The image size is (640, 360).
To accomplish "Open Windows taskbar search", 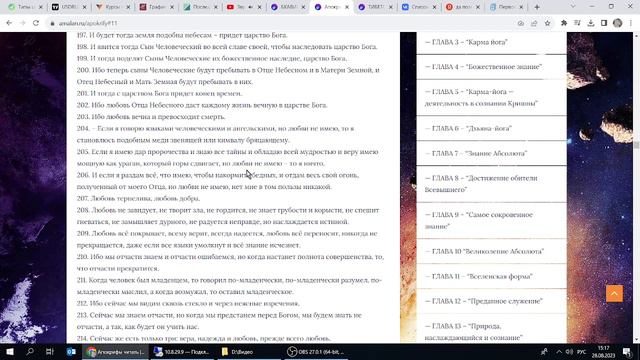I will pyautogui.click(x=30, y=351).
